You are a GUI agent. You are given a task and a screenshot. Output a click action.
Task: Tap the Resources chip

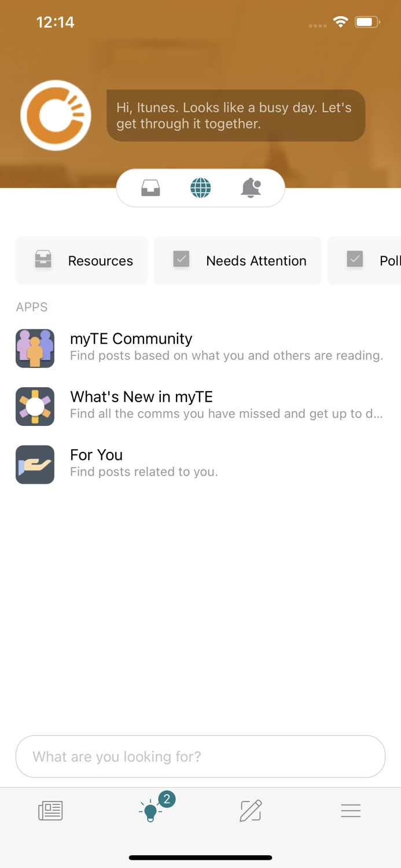(x=81, y=260)
